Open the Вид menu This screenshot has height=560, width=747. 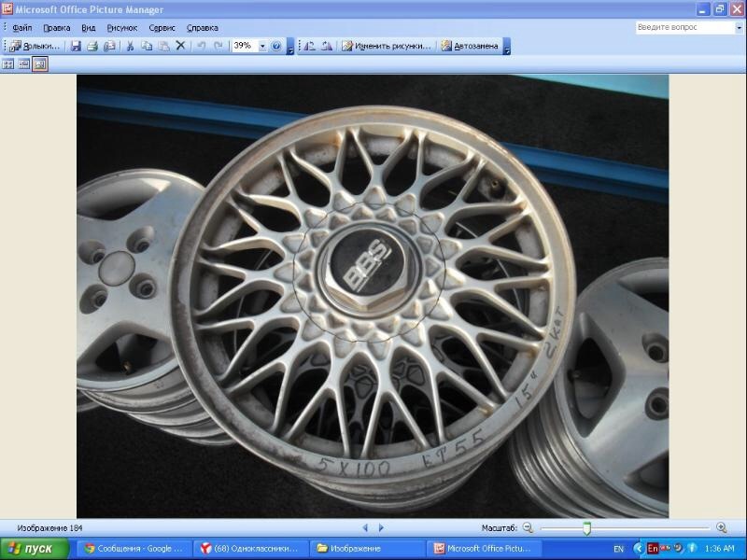click(x=88, y=28)
